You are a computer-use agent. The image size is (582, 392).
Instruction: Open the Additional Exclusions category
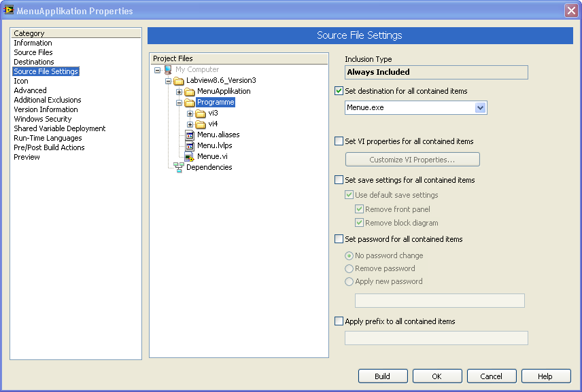48,100
